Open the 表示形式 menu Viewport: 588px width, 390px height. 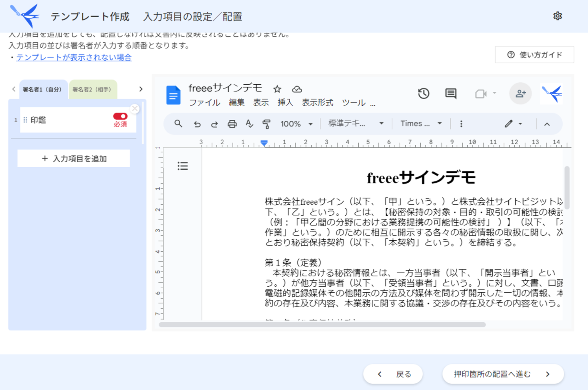coord(317,103)
